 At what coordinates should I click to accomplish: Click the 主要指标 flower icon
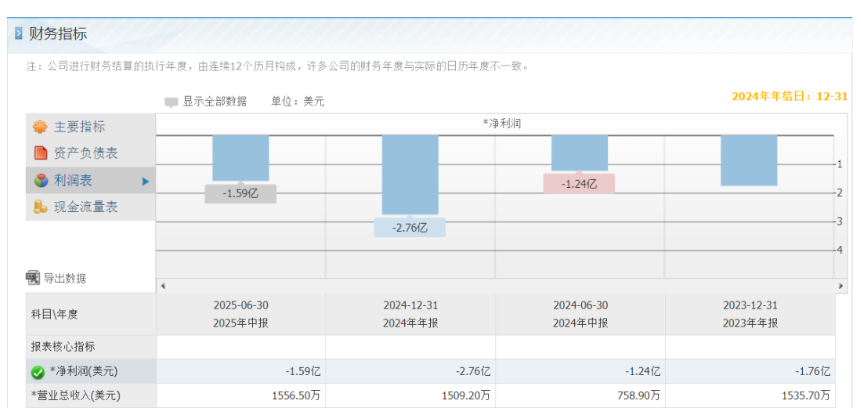(x=40, y=127)
